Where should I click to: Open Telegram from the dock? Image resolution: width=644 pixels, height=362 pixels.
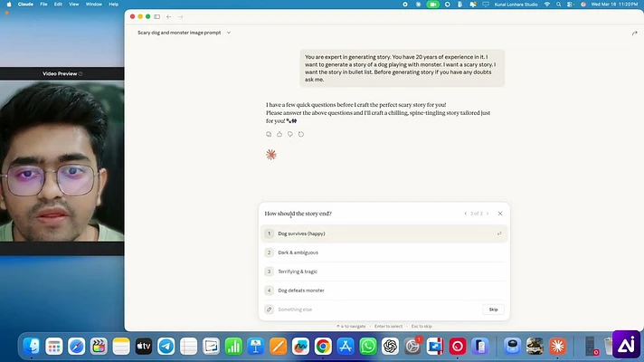(166, 347)
